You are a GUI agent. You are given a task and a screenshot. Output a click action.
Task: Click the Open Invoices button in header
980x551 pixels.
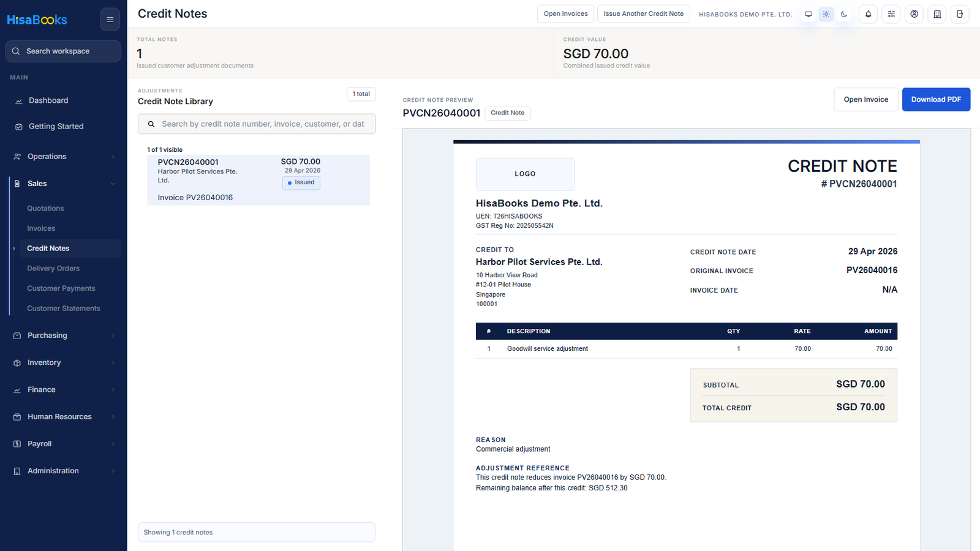point(565,14)
